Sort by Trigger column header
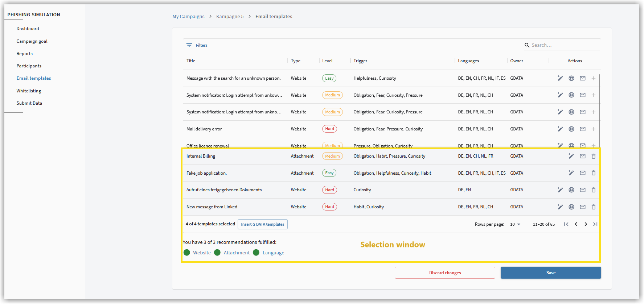 360,61
